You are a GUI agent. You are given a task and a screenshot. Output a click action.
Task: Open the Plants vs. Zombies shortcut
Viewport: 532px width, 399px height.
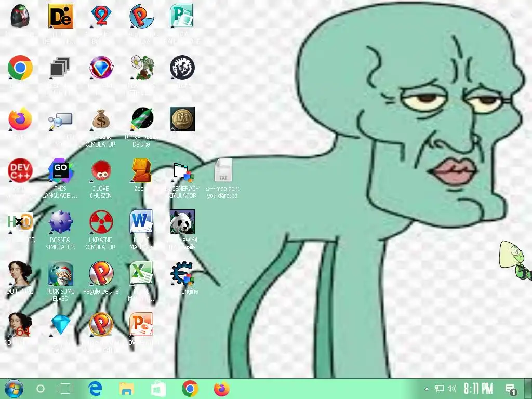point(142,68)
